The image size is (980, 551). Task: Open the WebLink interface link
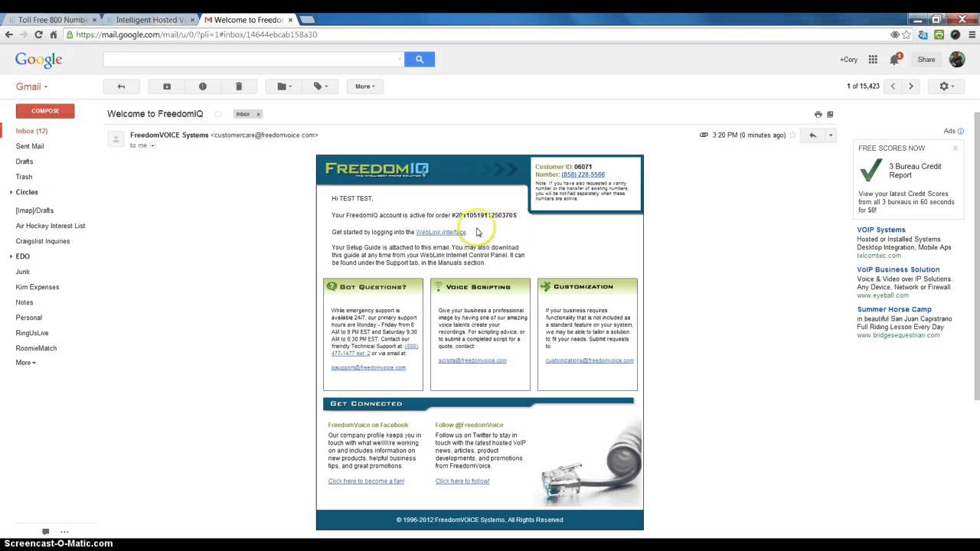[x=440, y=232]
